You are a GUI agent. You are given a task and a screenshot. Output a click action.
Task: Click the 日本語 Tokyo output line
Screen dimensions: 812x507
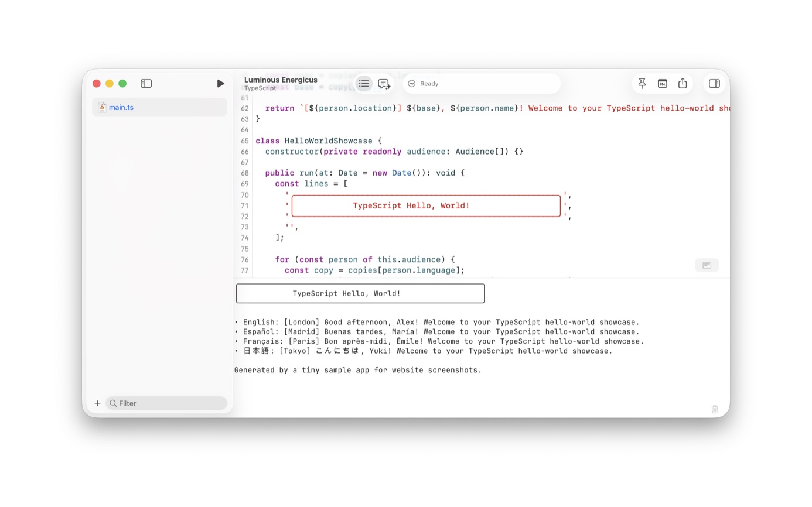[424, 351]
